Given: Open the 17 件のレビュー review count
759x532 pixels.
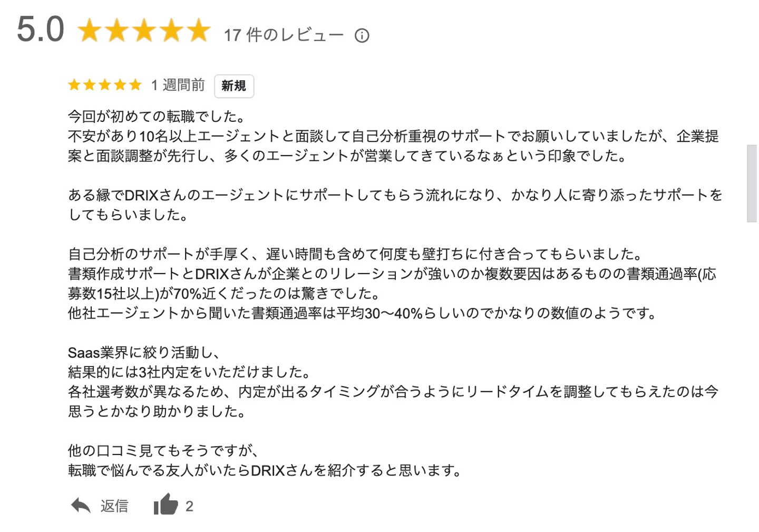Looking at the screenshot, I should point(284,35).
